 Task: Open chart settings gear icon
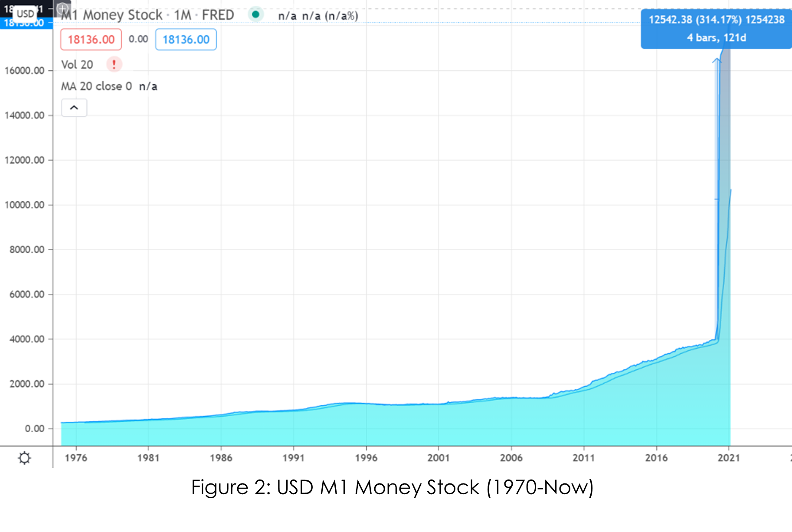(x=24, y=458)
